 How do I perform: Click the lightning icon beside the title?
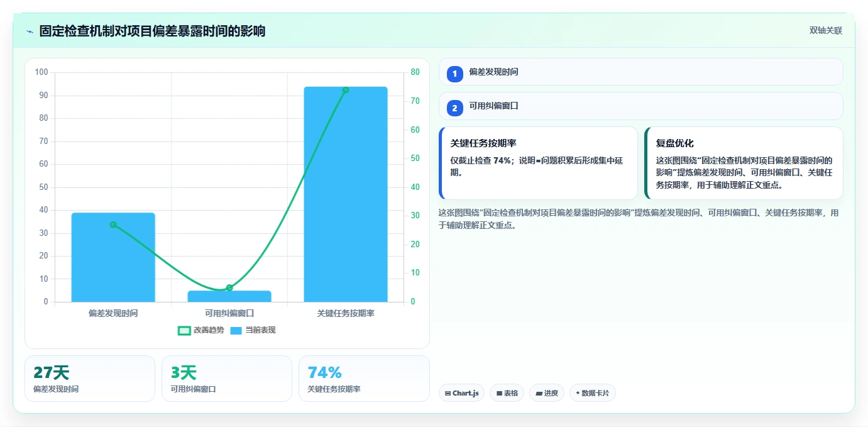click(30, 31)
